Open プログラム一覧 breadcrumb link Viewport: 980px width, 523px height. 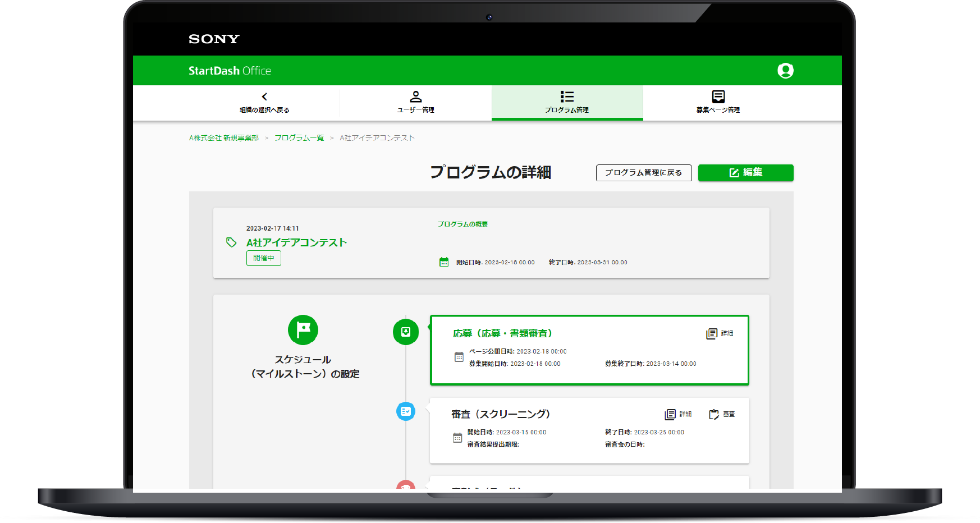click(299, 138)
